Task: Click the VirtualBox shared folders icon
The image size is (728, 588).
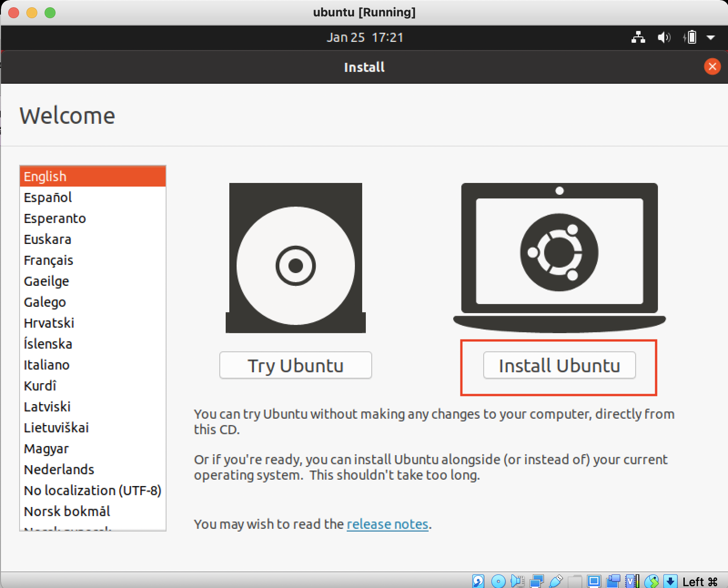Action: coord(575,581)
